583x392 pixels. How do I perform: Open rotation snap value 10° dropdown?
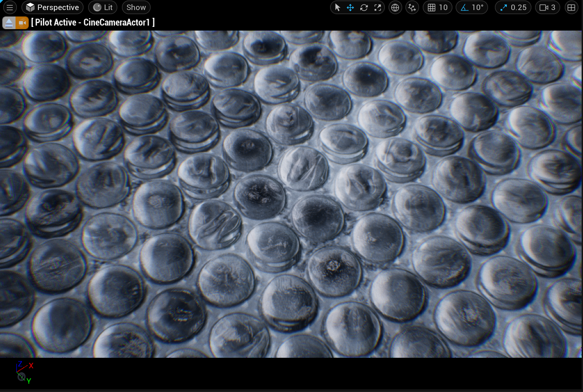point(478,7)
